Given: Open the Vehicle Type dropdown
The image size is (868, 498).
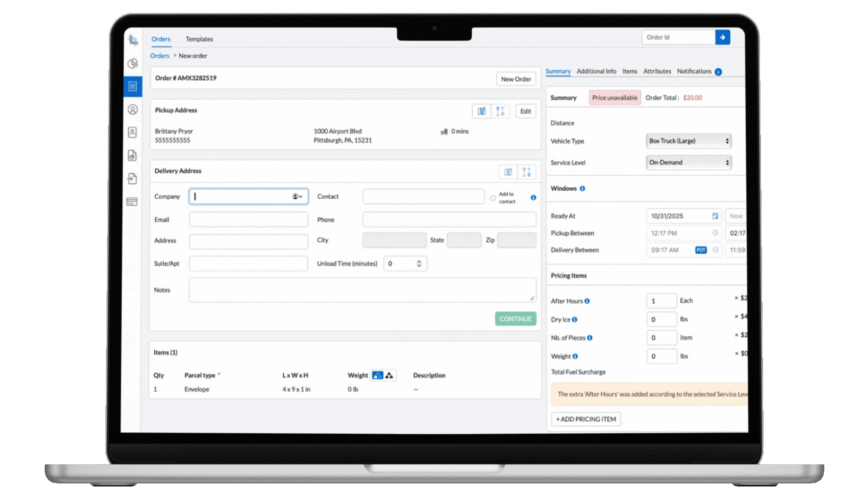Looking at the screenshot, I should tap(688, 141).
